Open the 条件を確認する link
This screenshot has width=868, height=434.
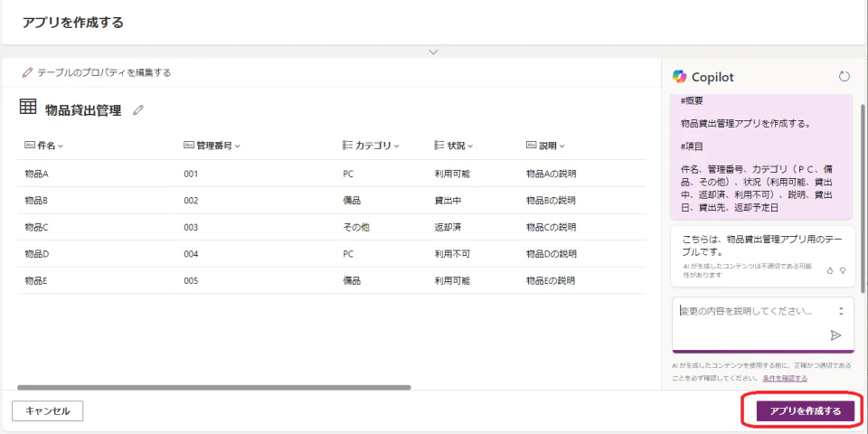tap(785, 378)
